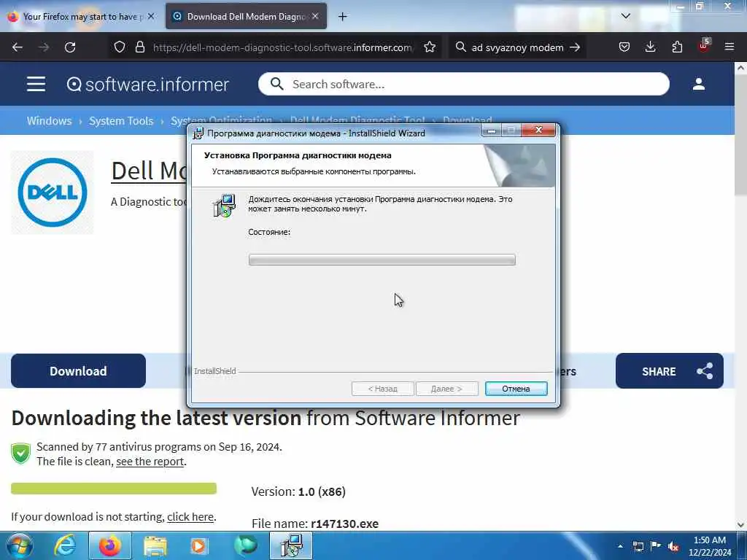Go back with Firefox back arrow
This screenshot has height=560, width=747.
pyautogui.click(x=18, y=47)
